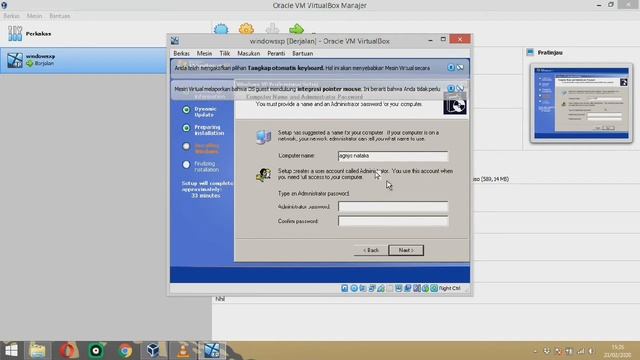Open Tilik menu in VM window

[x=224, y=53]
